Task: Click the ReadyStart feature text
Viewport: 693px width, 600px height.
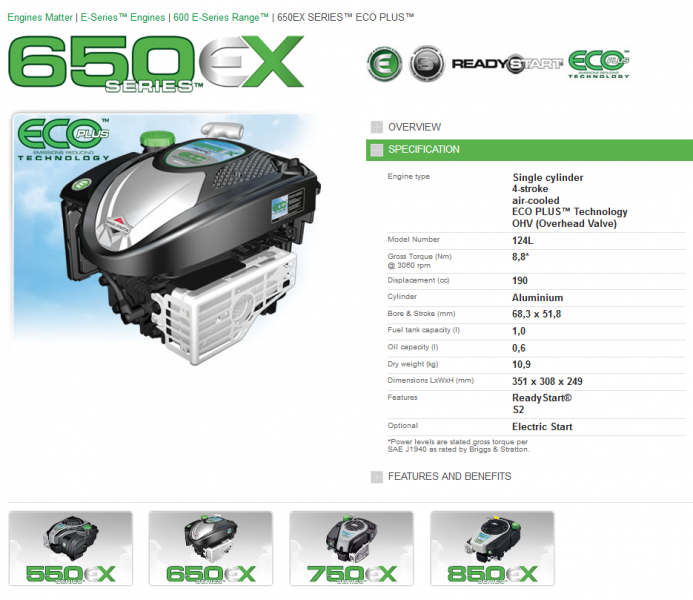Action: tap(542, 398)
